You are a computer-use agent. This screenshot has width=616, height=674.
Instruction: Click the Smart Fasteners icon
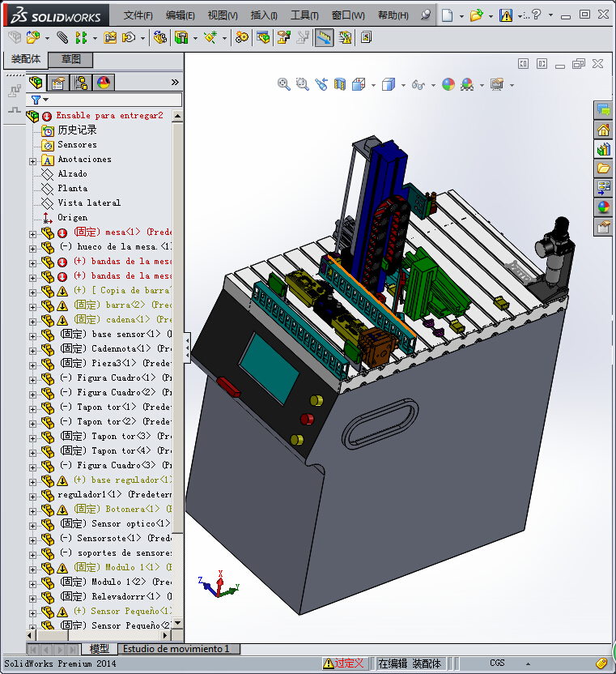coord(110,38)
